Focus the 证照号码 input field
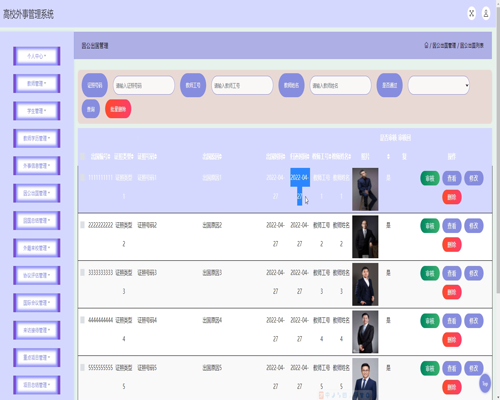Image resolution: width=500 pixels, height=400 pixels. point(144,85)
